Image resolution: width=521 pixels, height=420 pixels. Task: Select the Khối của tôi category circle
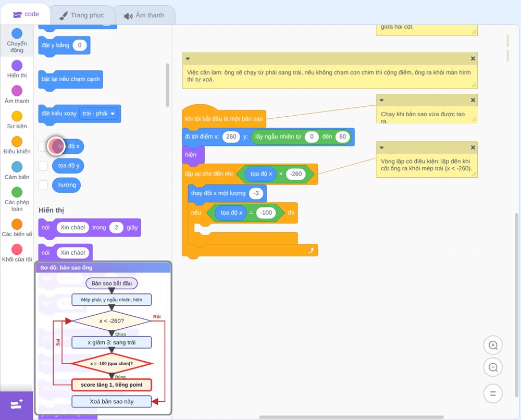17,250
